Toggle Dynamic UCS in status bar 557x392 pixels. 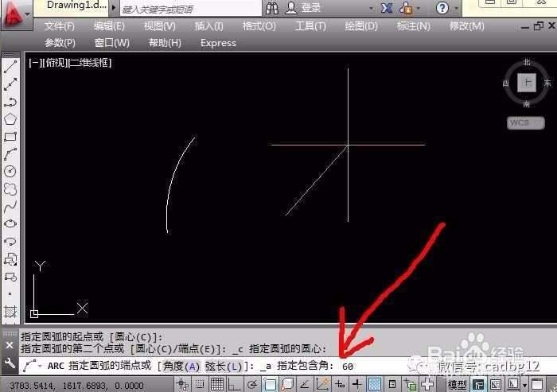point(322,385)
